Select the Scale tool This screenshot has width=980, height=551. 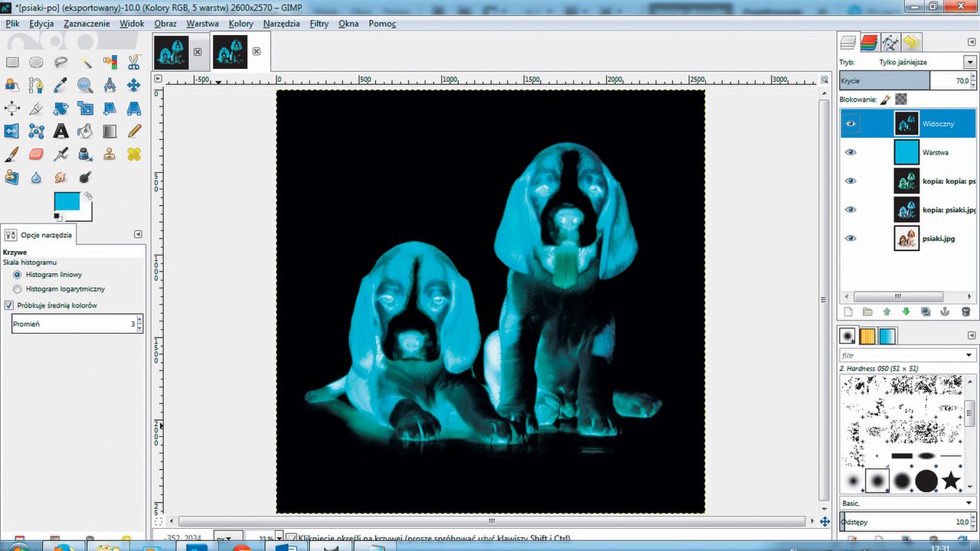(x=85, y=108)
